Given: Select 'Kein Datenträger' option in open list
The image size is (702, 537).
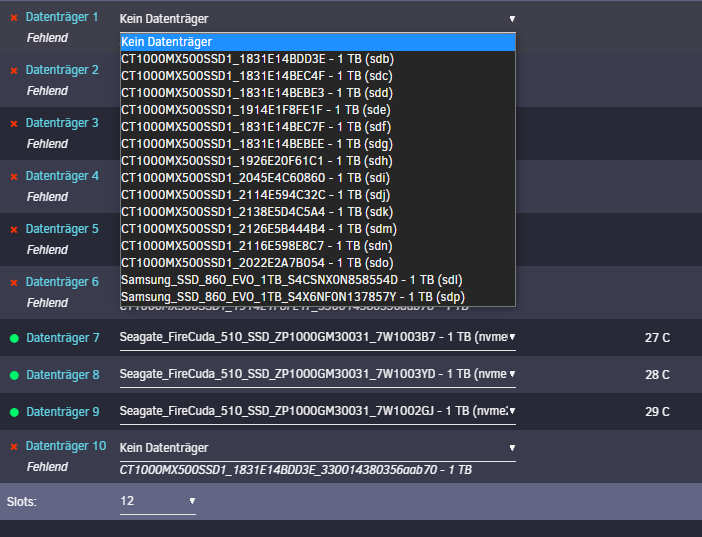Looking at the screenshot, I should (318, 42).
